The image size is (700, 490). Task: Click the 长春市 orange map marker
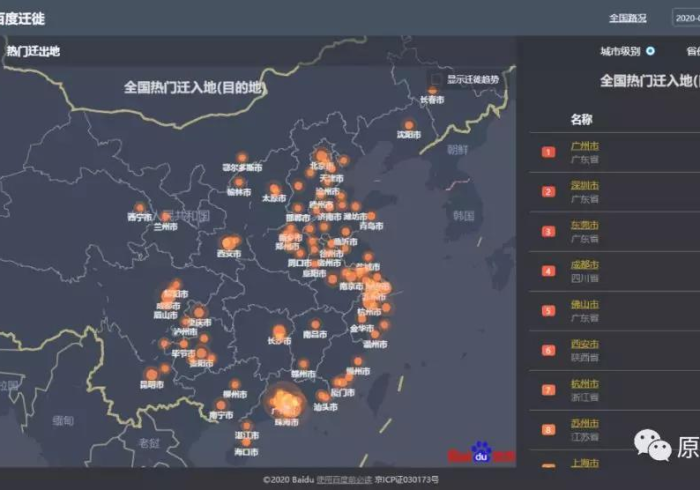(x=432, y=91)
